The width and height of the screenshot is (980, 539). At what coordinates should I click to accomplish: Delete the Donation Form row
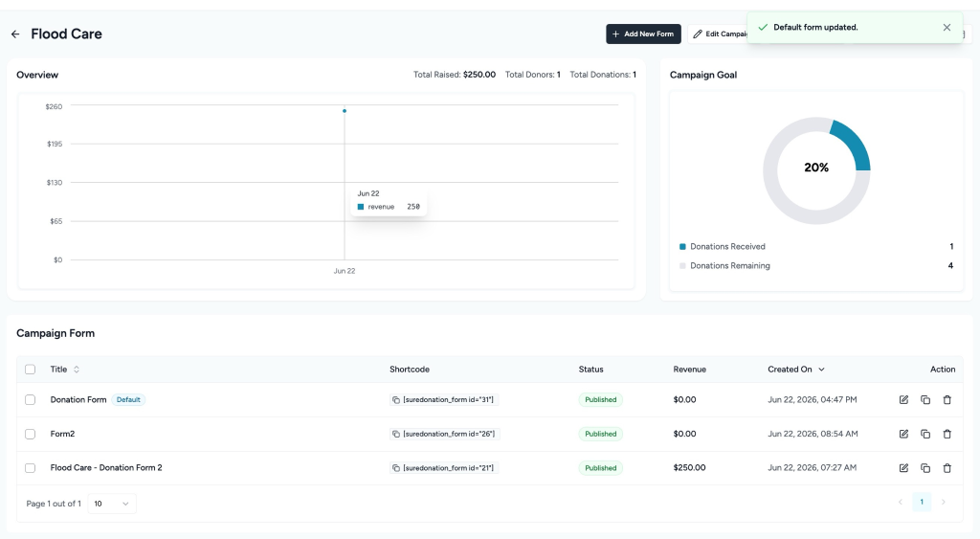tap(947, 399)
